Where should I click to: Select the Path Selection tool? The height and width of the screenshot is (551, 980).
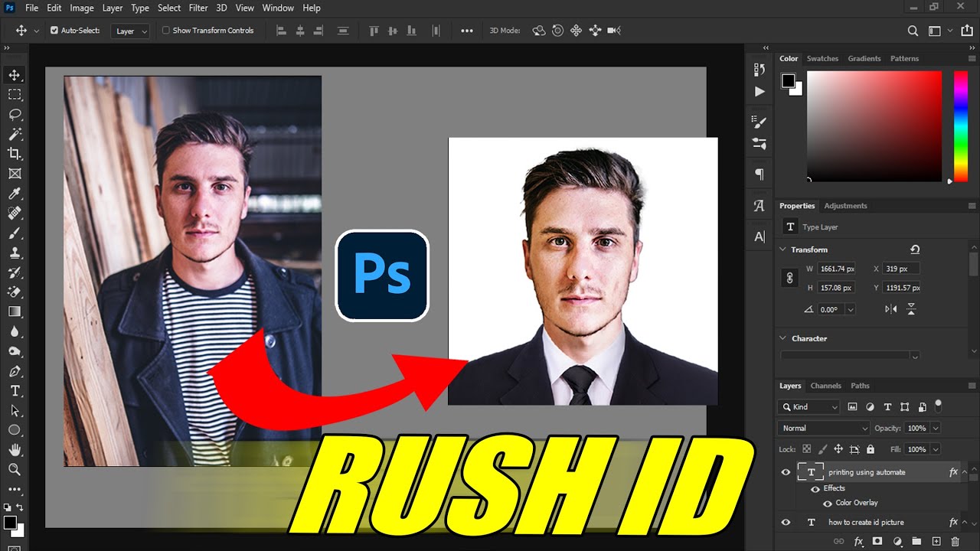click(15, 411)
